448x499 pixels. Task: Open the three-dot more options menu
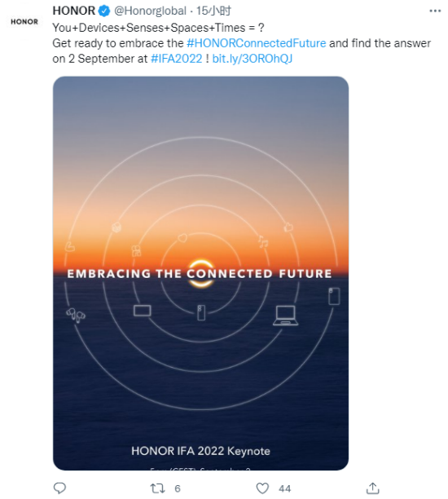click(x=435, y=11)
